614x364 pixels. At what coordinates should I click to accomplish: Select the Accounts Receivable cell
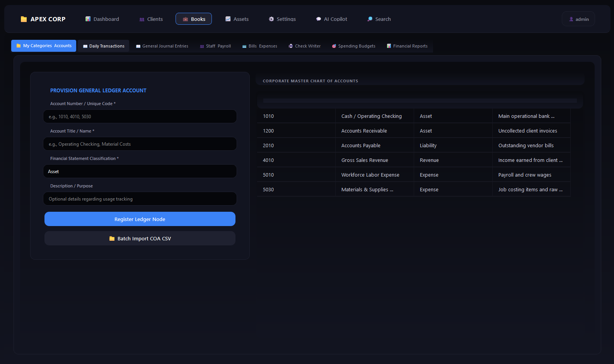click(375, 131)
